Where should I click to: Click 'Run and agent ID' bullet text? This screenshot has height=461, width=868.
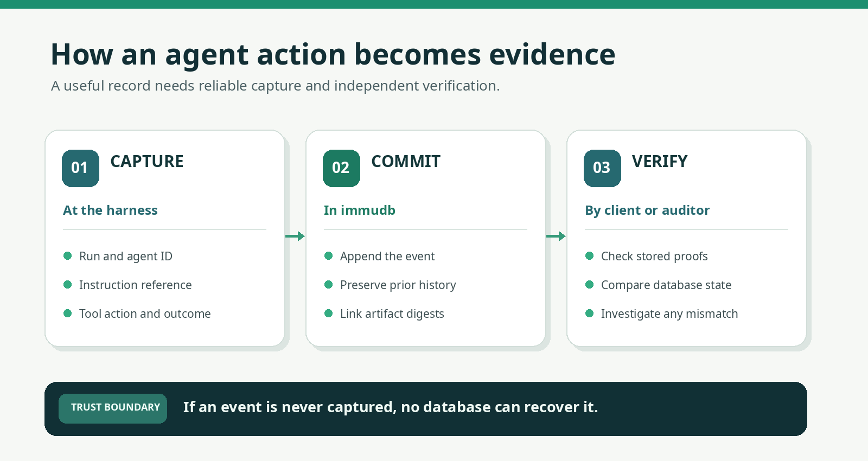point(126,257)
